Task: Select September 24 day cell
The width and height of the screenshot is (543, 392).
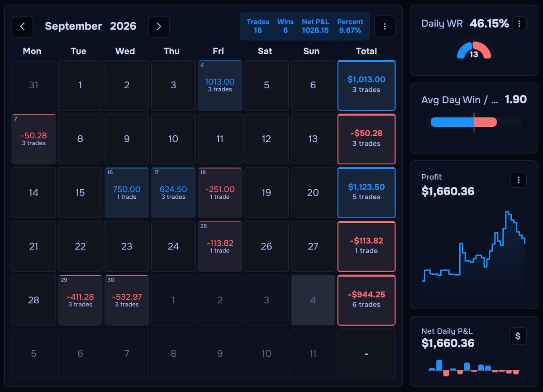Action: (x=173, y=246)
